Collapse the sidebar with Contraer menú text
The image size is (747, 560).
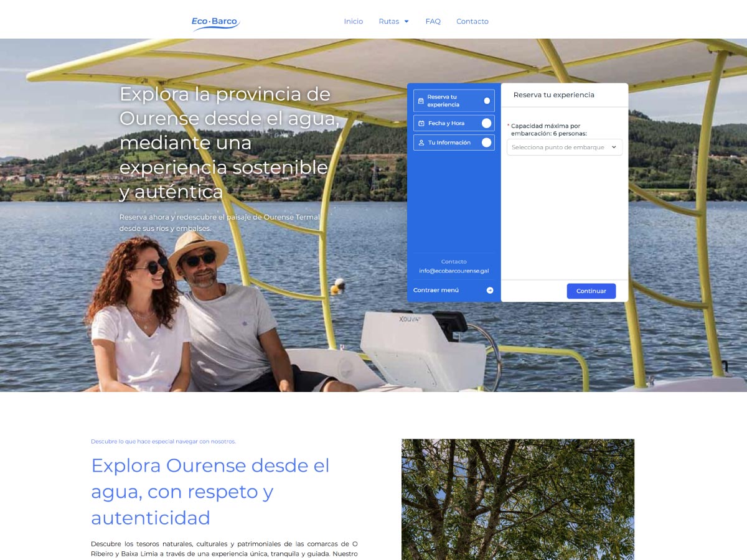(436, 291)
